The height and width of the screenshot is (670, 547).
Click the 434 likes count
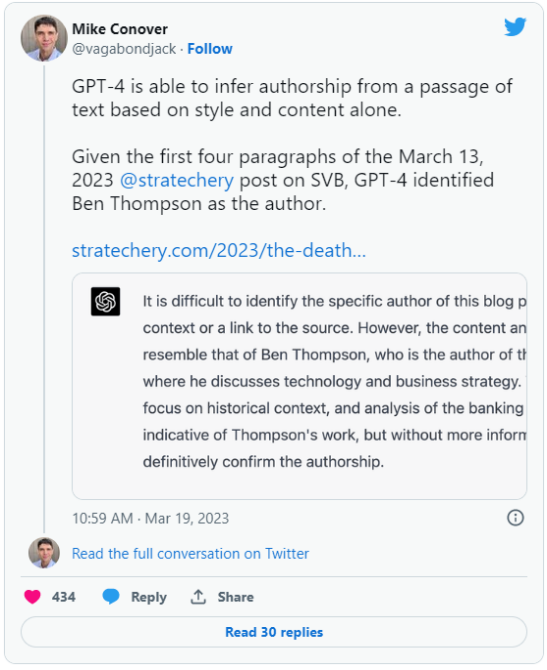64,597
